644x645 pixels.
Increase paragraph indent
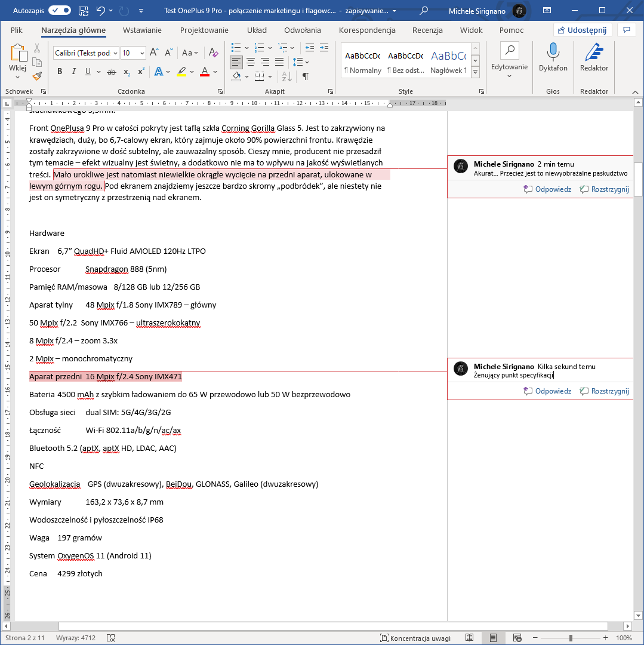324,48
